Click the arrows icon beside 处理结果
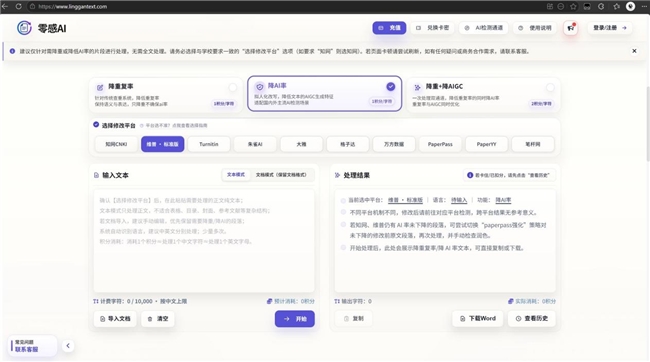Image resolution: width=650 pixels, height=362 pixels. tap(337, 175)
